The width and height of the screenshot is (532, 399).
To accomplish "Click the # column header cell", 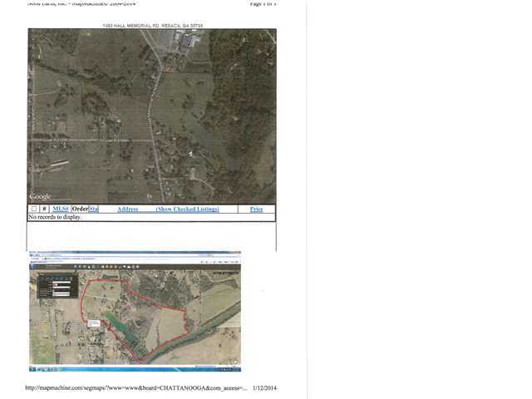I will coord(44,209).
